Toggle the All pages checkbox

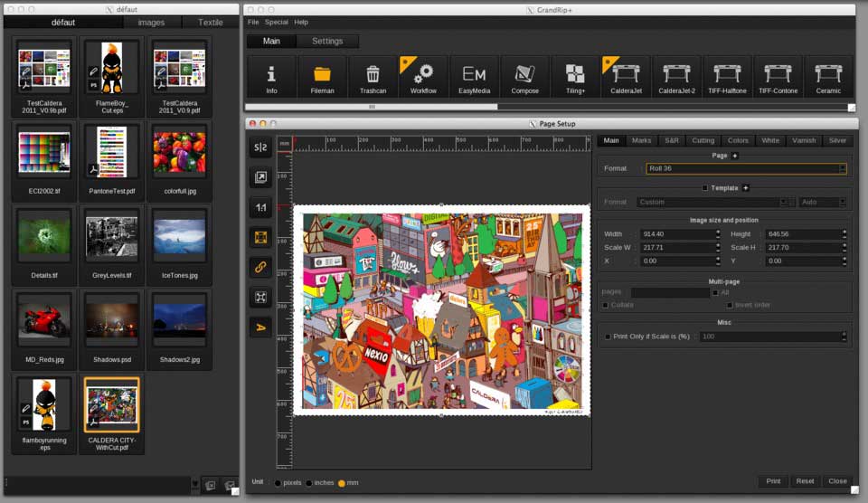tap(715, 292)
